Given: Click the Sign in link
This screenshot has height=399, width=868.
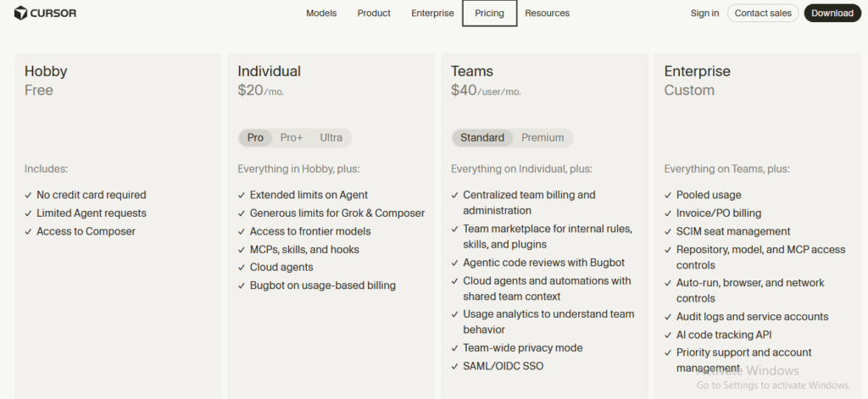Looking at the screenshot, I should pos(704,13).
